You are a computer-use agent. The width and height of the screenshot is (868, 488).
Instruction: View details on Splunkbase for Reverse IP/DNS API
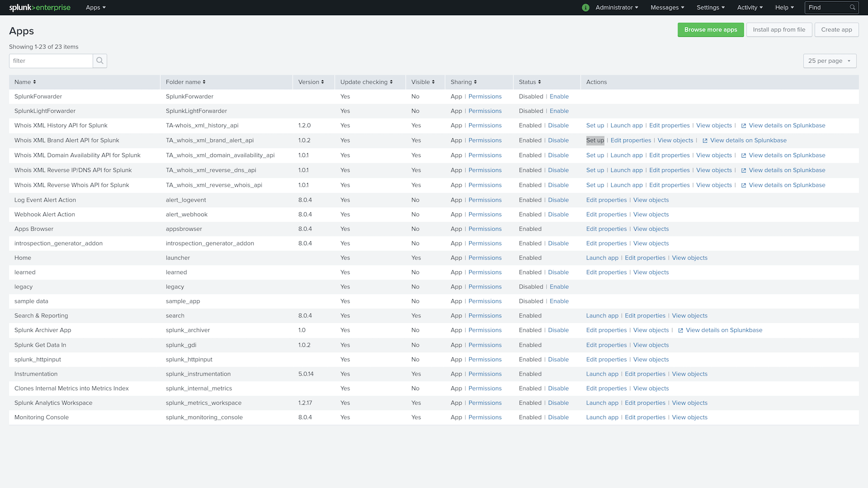point(787,170)
